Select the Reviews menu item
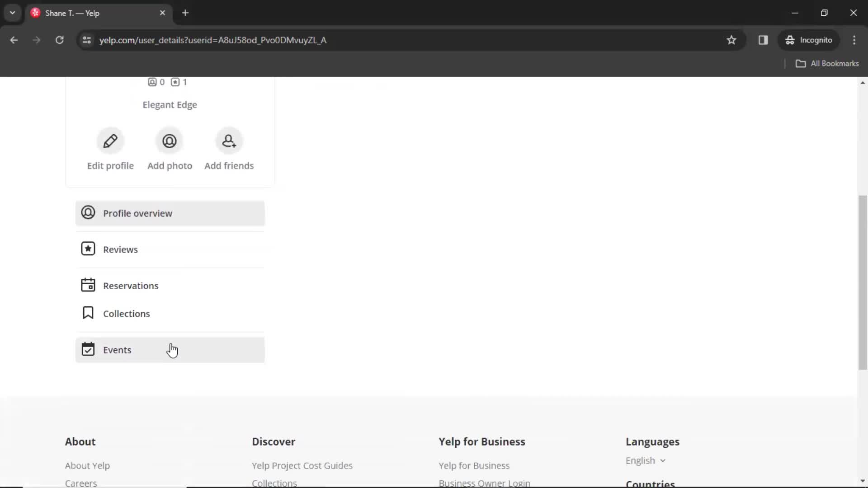Viewport: 868px width, 488px height. point(120,249)
